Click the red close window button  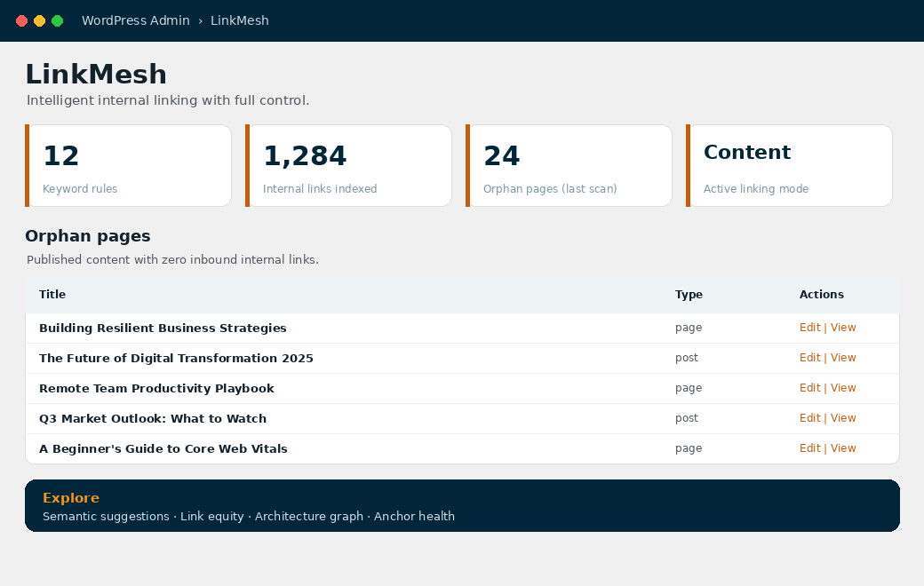point(22,21)
